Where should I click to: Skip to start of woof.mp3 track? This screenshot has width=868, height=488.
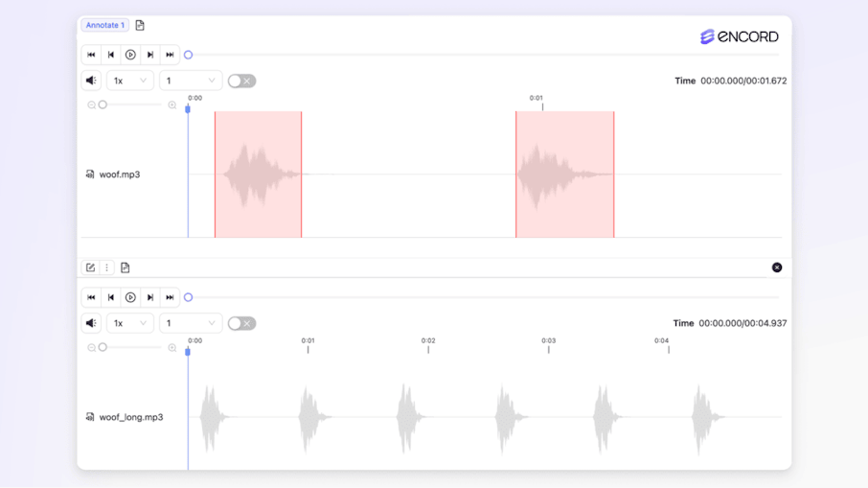[x=92, y=55]
